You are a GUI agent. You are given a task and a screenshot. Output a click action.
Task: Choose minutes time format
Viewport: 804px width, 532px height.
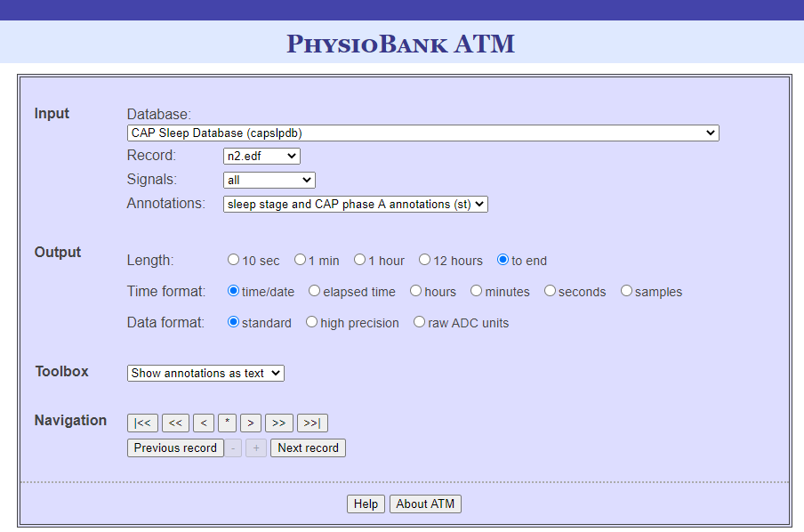[477, 291]
